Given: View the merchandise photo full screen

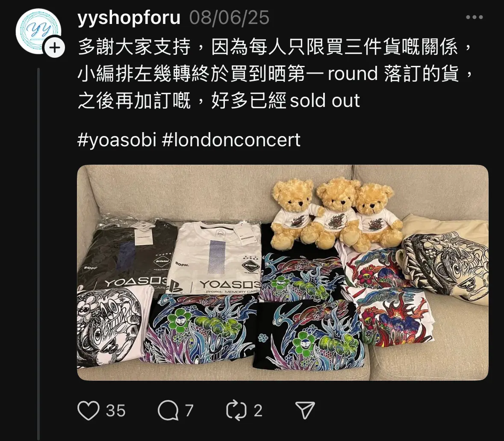Looking at the screenshot, I should pyautogui.click(x=283, y=272).
